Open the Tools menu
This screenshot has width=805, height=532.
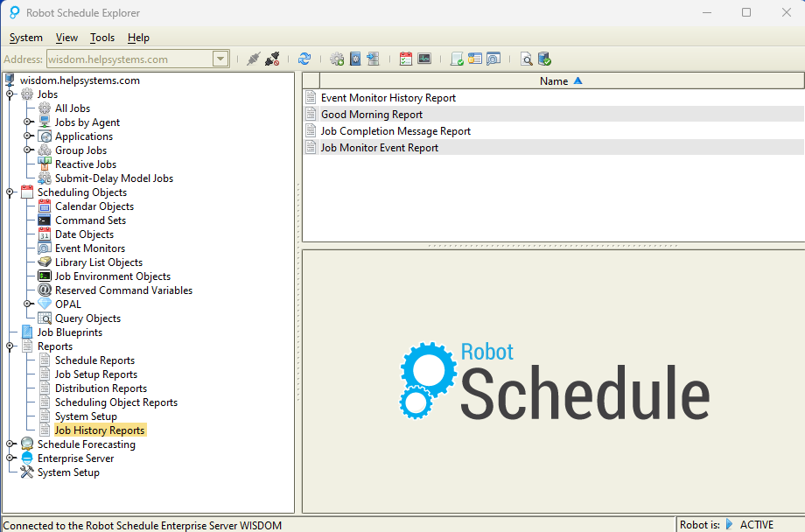tap(102, 38)
